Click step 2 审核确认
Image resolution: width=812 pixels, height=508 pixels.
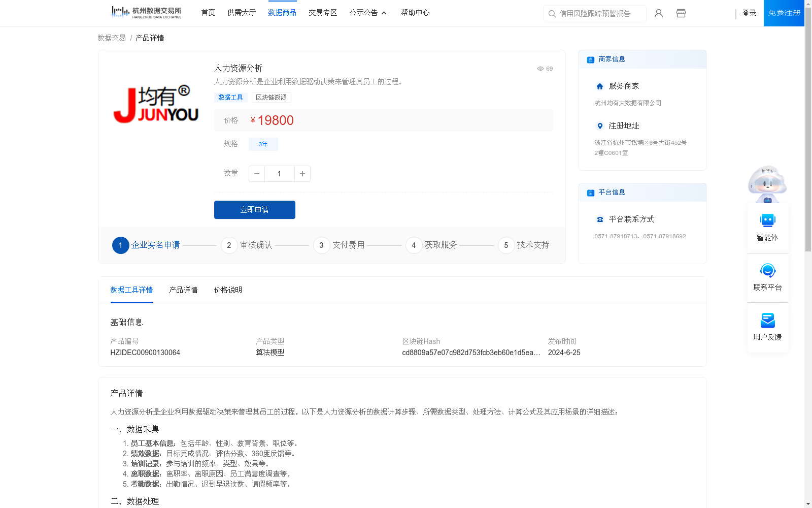coord(247,245)
